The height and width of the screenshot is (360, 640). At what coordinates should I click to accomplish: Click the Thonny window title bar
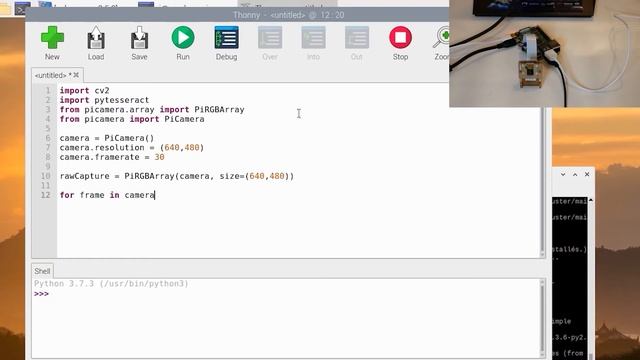pos(237,15)
